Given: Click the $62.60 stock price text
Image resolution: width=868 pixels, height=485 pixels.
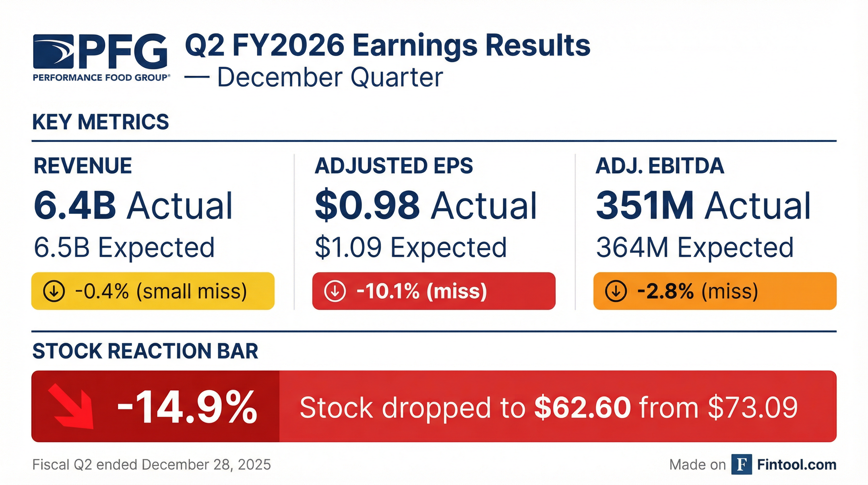Looking at the screenshot, I should click(582, 407).
